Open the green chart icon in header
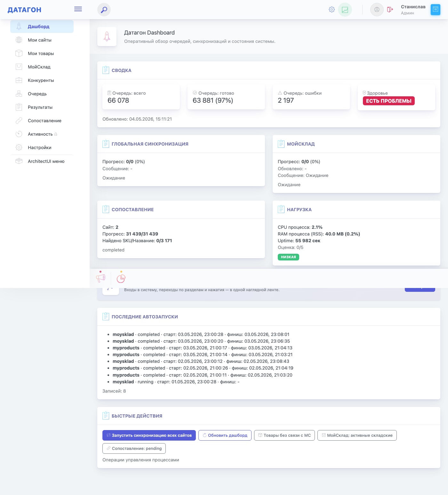The height and width of the screenshot is (495, 448). [345, 10]
